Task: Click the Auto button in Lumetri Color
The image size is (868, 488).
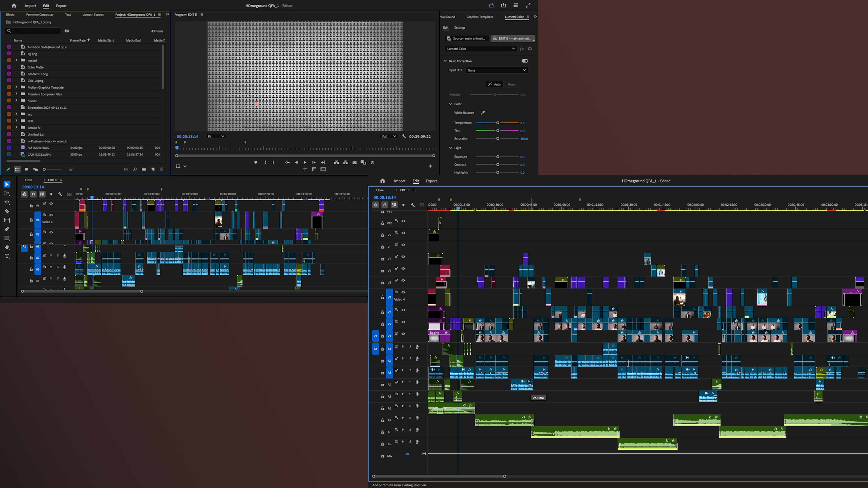Action: pos(494,84)
